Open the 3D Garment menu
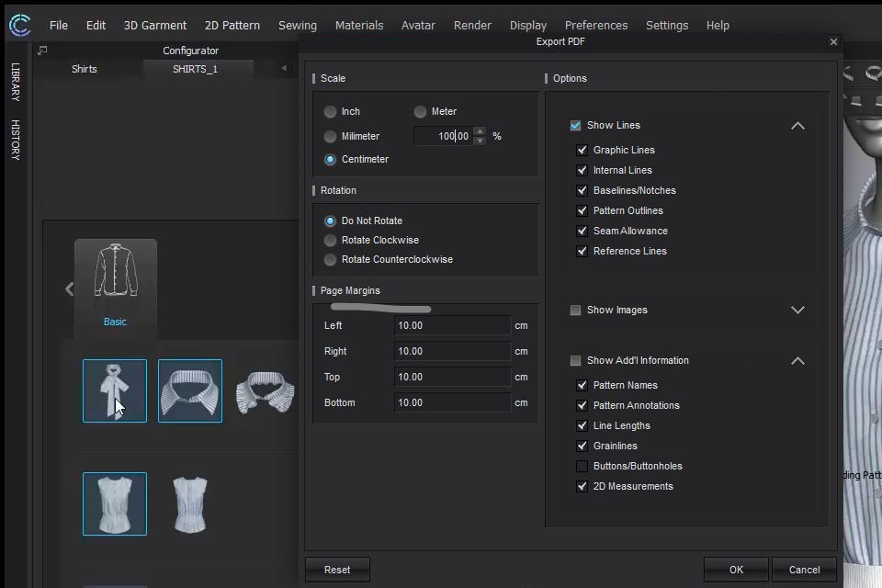This screenshot has height=588, width=882. pyautogui.click(x=155, y=26)
